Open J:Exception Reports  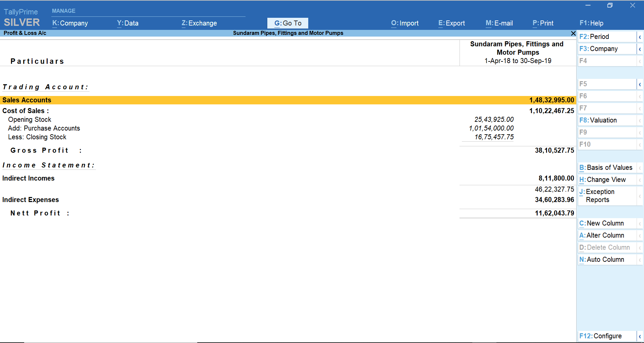point(607,196)
